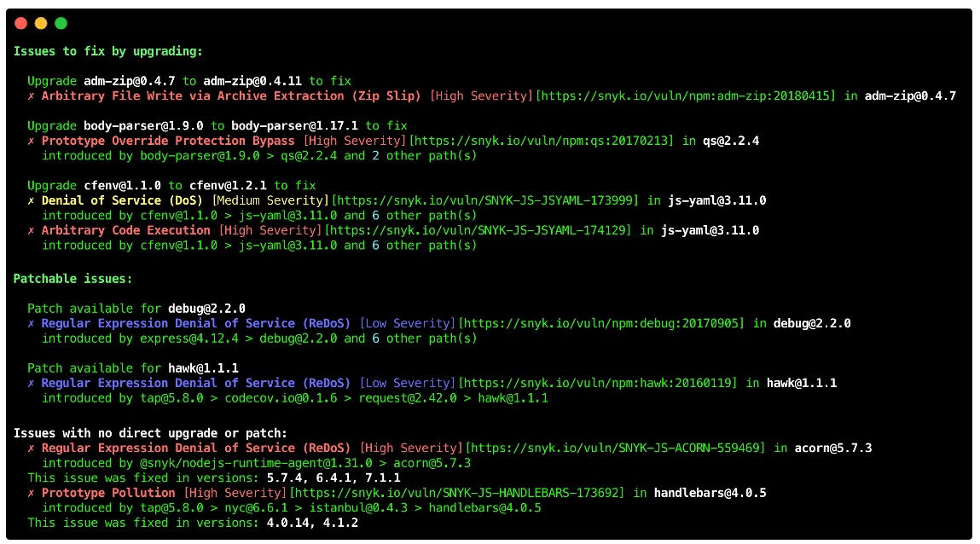
Task: Click 'Issues with no direct upgrade or patch:' heading
Action: pos(150,433)
